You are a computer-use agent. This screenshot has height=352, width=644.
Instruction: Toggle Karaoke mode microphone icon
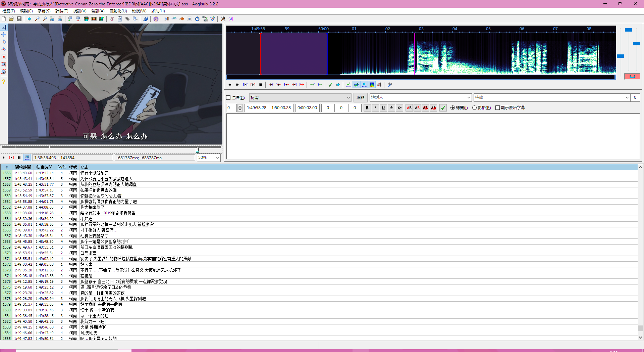[x=389, y=85]
